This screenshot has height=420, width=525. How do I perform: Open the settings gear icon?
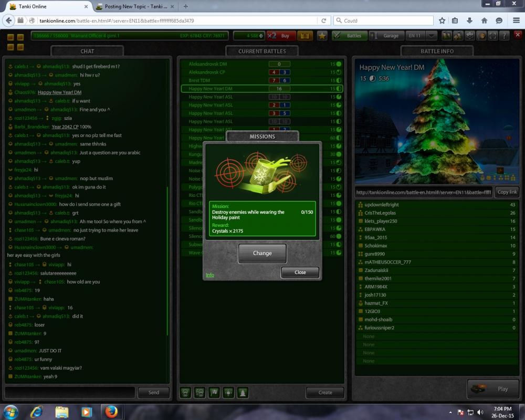[x=469, y=36]
